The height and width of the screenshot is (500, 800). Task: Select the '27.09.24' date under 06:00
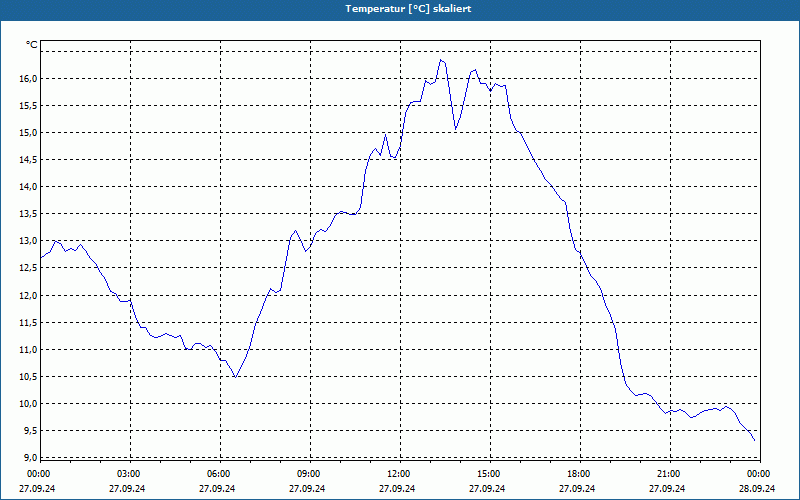tap(217, 488)
